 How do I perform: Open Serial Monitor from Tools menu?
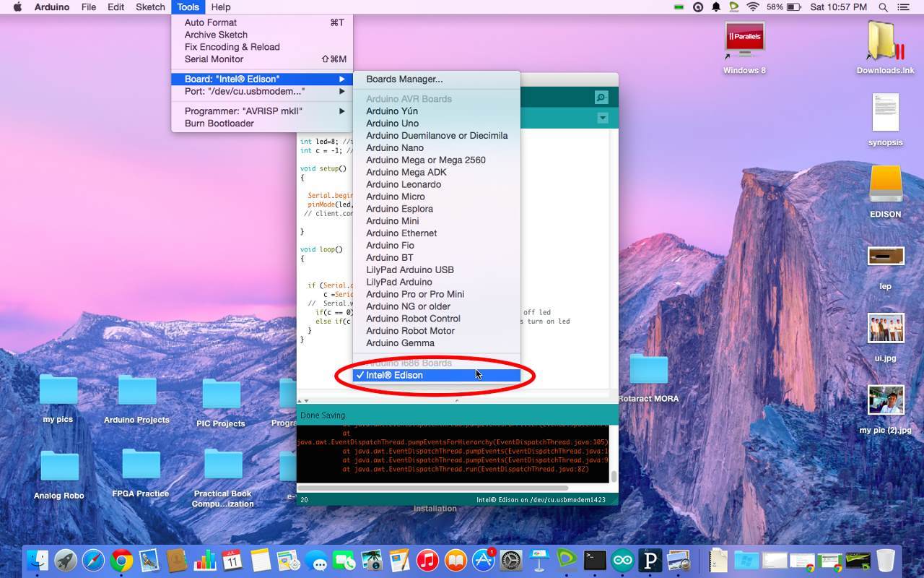pyautogui.click(x=262, y=59)
